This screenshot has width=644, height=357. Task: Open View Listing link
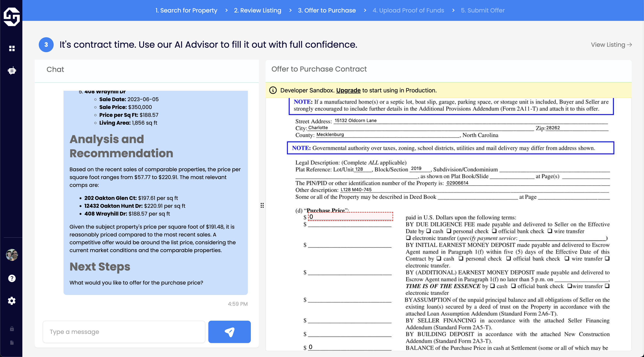point(611,45)
